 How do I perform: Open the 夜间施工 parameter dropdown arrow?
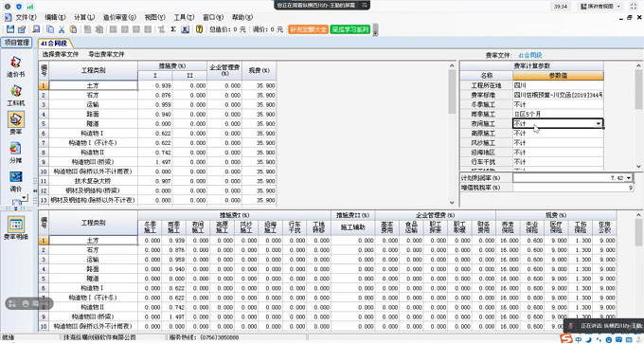tap(599, 124)
